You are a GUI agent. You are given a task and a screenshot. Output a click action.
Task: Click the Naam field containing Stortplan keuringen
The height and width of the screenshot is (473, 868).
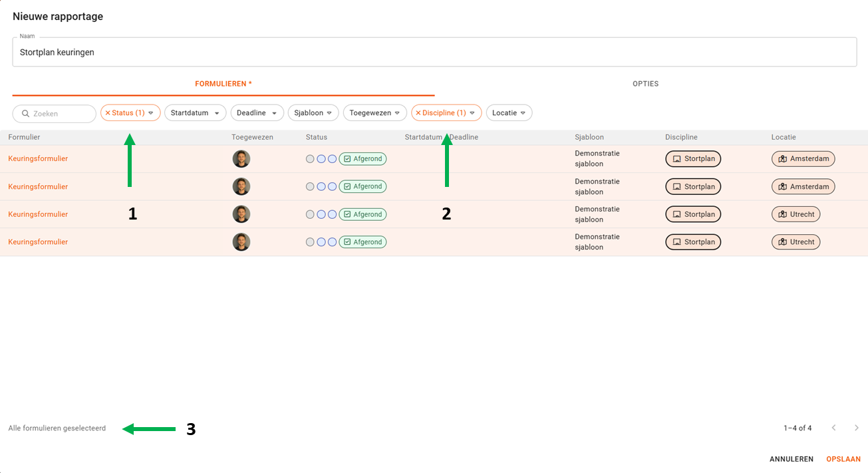pyautogui.click(x=434, y=52)
